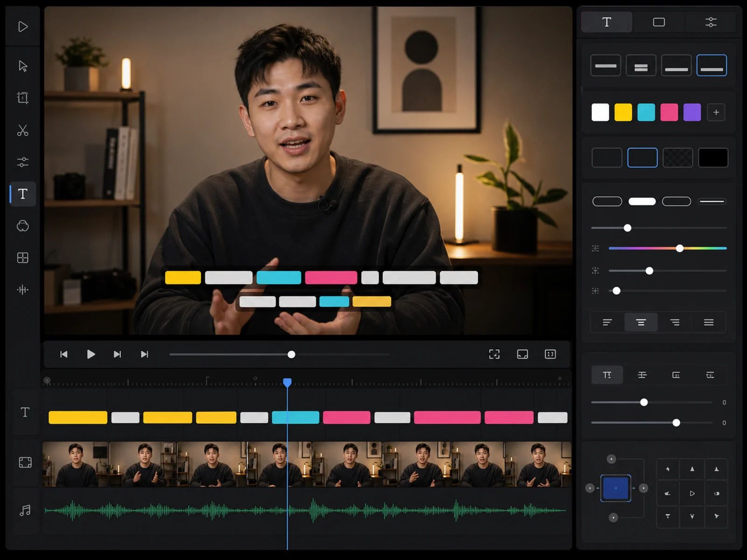Select the first yellow caption clip on timeline
The image size is (747, 560).
(78, 417)
